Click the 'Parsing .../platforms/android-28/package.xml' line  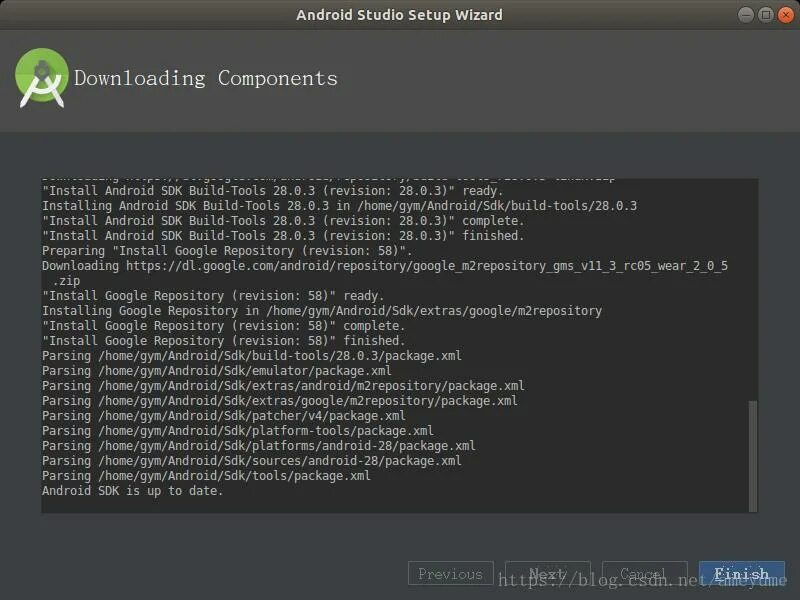pyautogui.click(x=259, y=446)
